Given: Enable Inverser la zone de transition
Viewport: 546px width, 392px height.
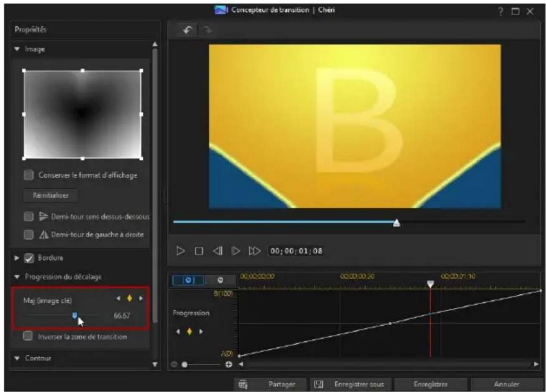Looking at the screenshot, I should point(28,336).
